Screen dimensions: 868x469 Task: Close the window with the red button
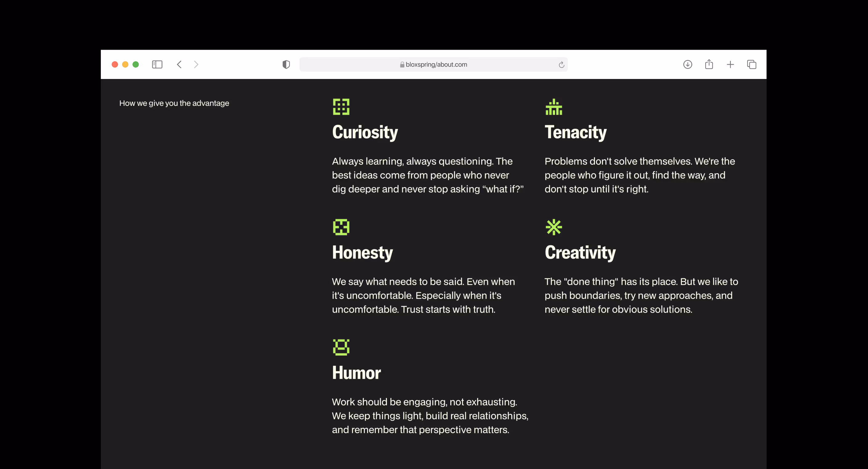pyautogui.click(x=115, y=64)
